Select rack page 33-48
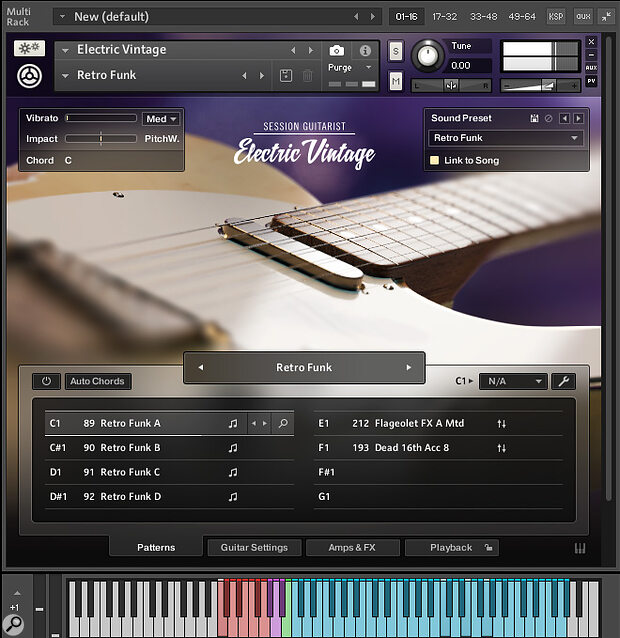 point(483,17)
